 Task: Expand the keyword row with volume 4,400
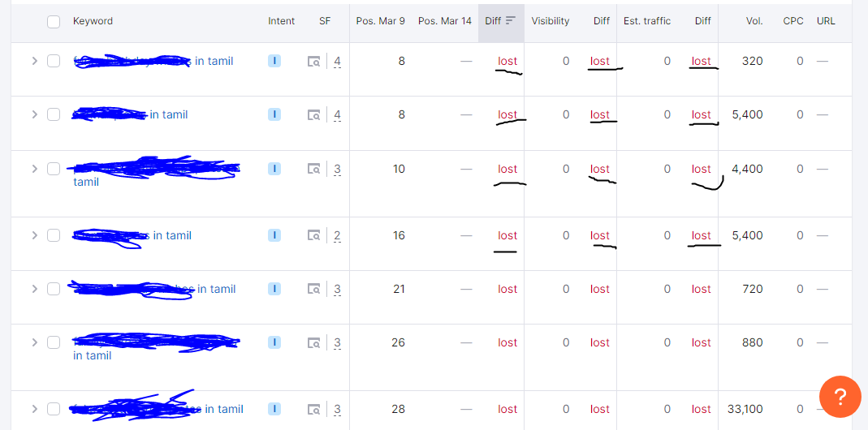click(x=34, y=169)
